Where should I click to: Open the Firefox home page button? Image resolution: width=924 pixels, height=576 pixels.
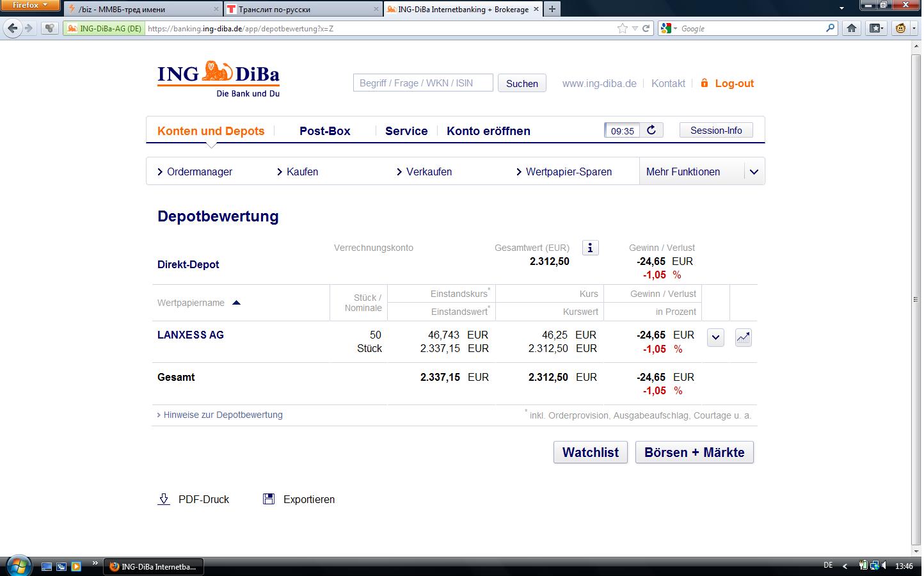click(x=852, y=28)
